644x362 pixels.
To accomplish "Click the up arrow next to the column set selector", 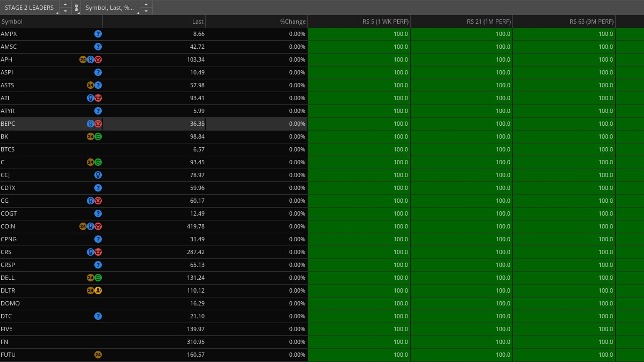I will pos(146,5).
